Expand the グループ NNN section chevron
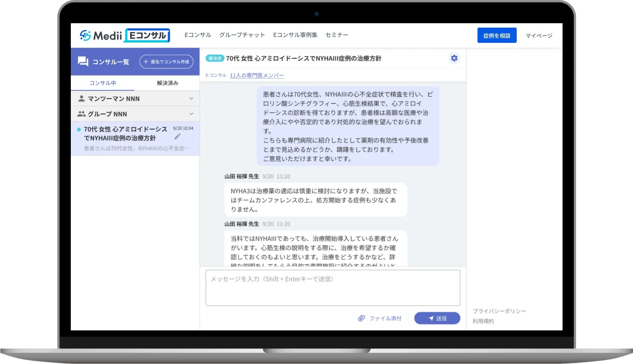 [191, 114]
